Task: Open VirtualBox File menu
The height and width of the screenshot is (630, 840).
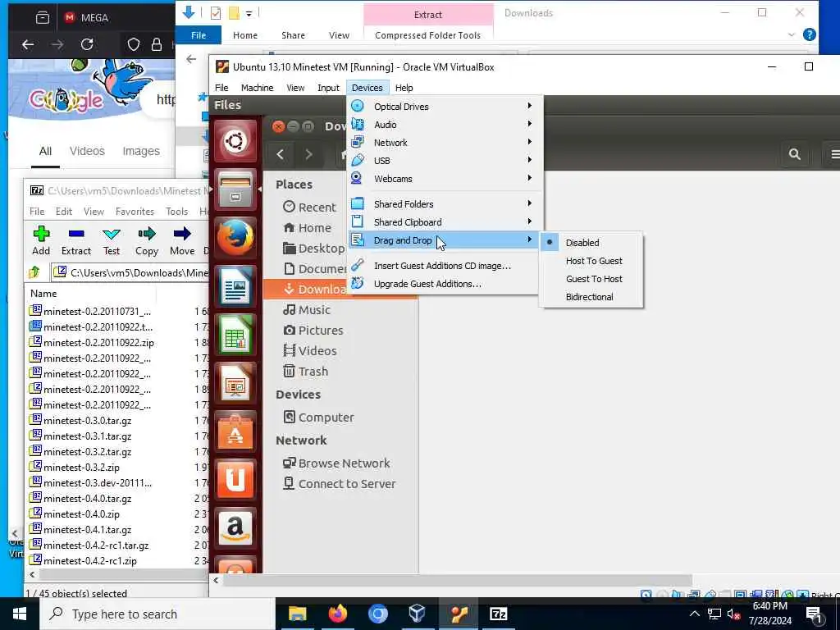Action: [221, 88]
